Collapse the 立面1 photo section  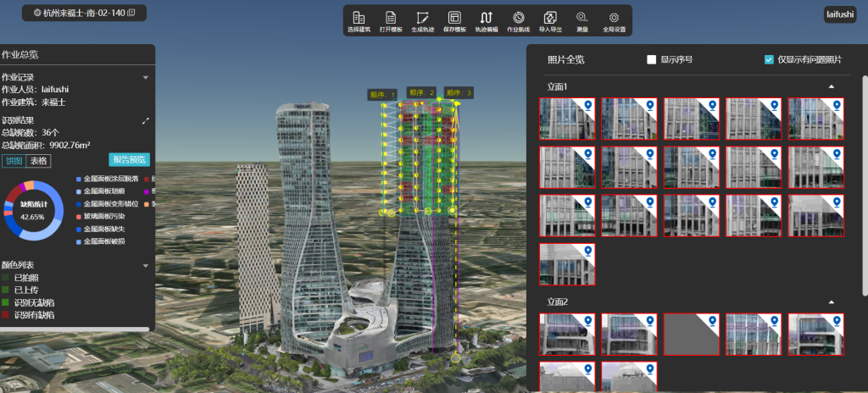pyautogui.click(x=831, y=86)
